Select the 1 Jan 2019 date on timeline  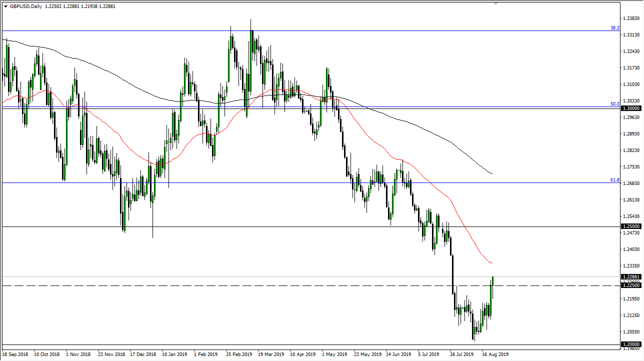click(x=170, y=353)
